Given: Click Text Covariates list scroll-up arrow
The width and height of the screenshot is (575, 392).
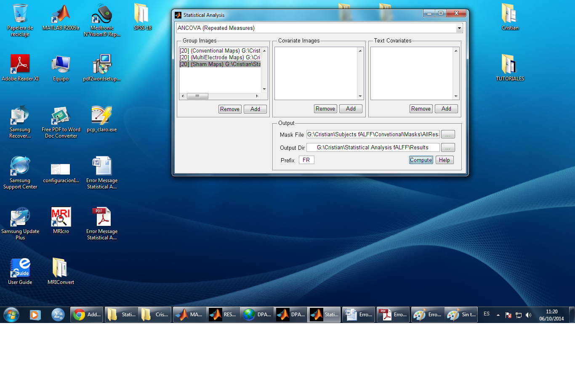Looking at the screenshot, I should click(456, 50).
